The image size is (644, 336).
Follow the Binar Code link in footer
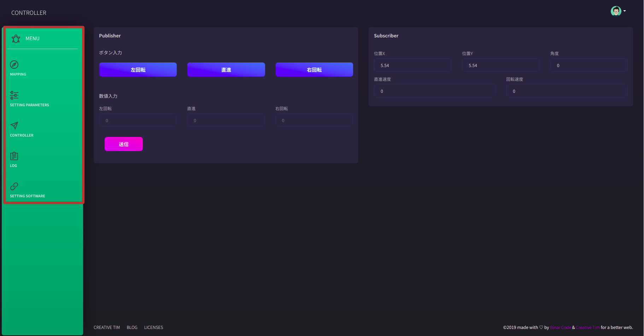tap(561, 328)
